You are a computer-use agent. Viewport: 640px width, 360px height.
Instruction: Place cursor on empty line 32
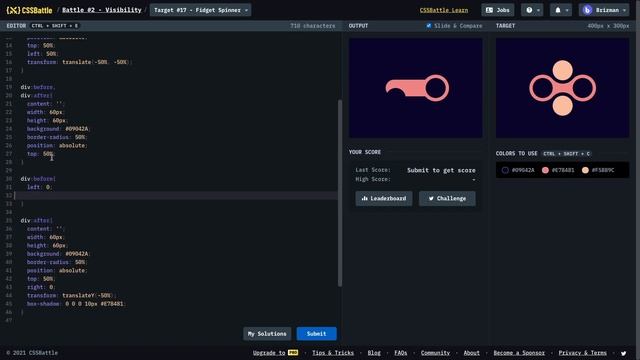tap(176, 196)
